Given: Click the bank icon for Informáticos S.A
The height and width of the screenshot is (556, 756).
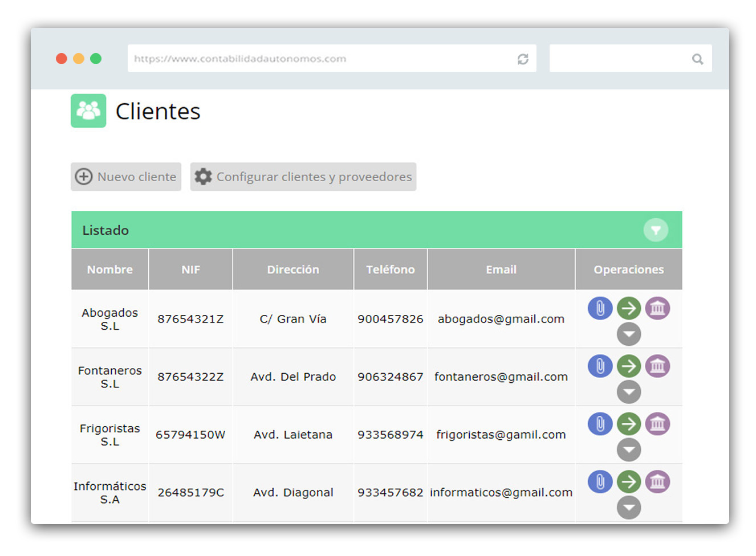Looking at the screenshot, I should click(x=657, y=481).
